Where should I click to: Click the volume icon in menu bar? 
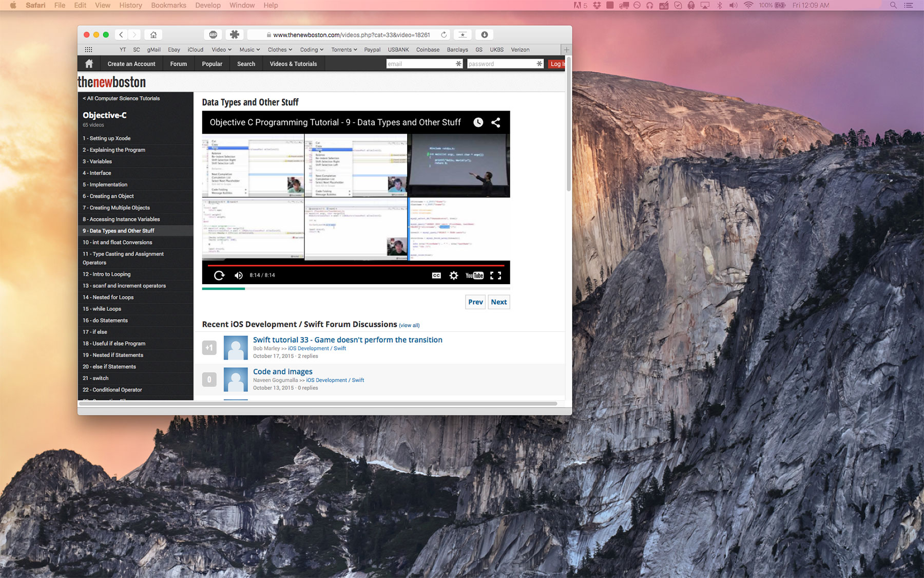point(734,5)
